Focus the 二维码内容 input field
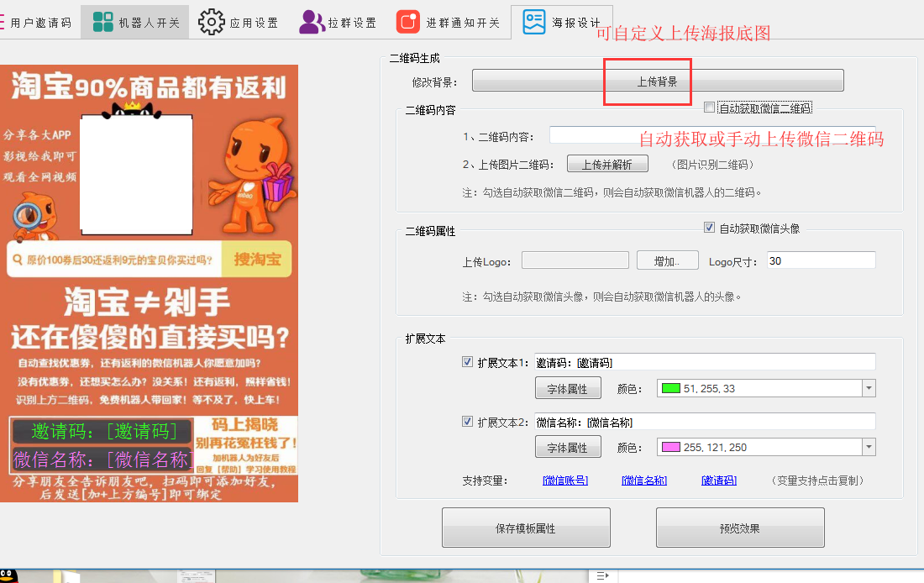This screenshot has height=583, width=924. click(711, 135)
